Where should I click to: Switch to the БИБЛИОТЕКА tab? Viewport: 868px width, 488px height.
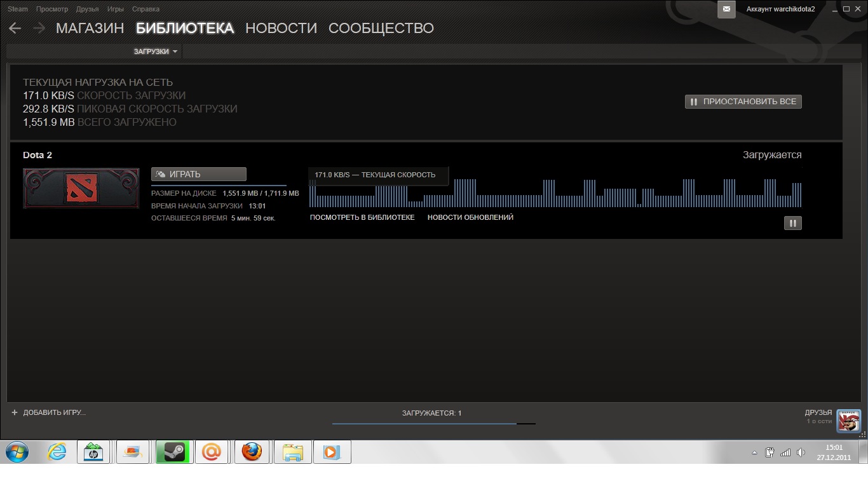click(x=185, y=28)
